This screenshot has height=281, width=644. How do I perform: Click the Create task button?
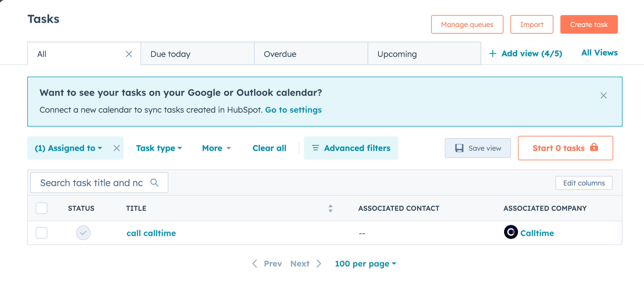click(589, 24)
